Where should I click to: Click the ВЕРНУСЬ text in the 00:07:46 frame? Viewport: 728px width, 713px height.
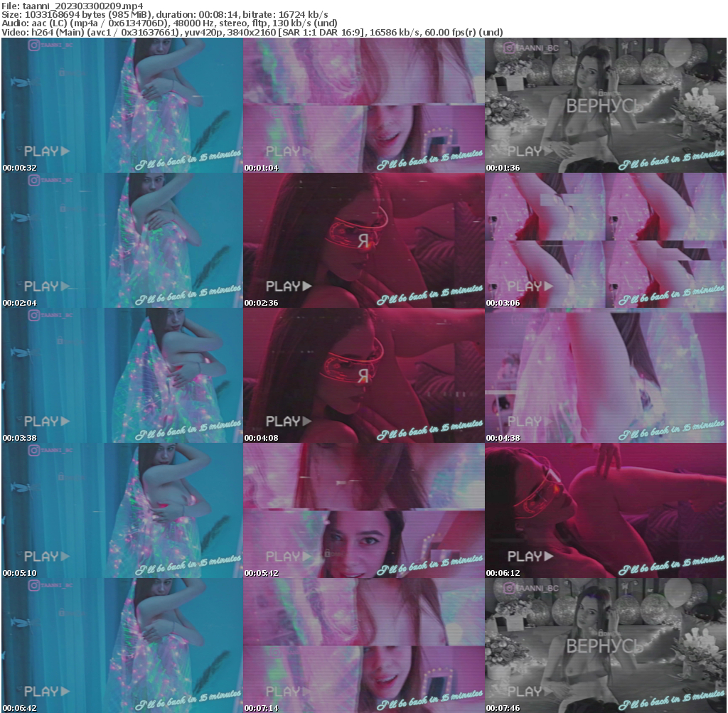pos(604,646)
